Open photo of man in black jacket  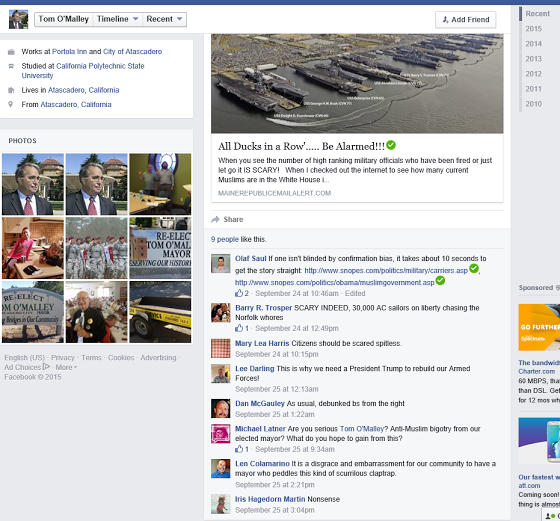click(x=96, y=312)
